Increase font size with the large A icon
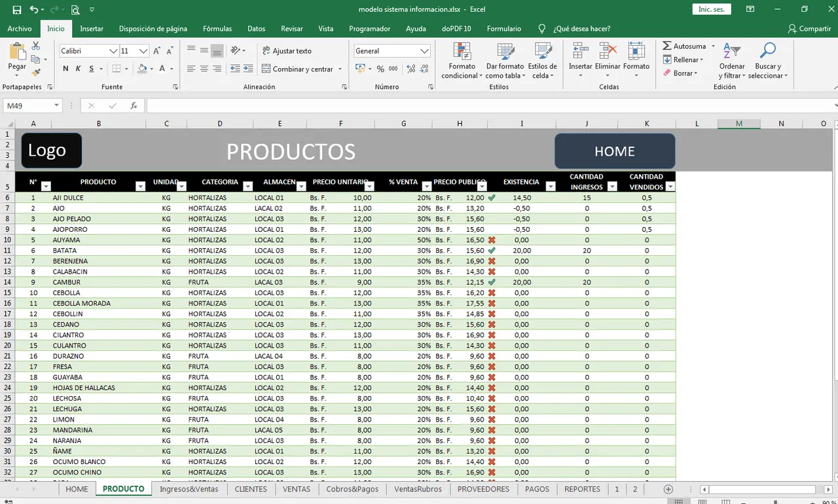Viewport: 838px width, 504px height. (157, 50)
